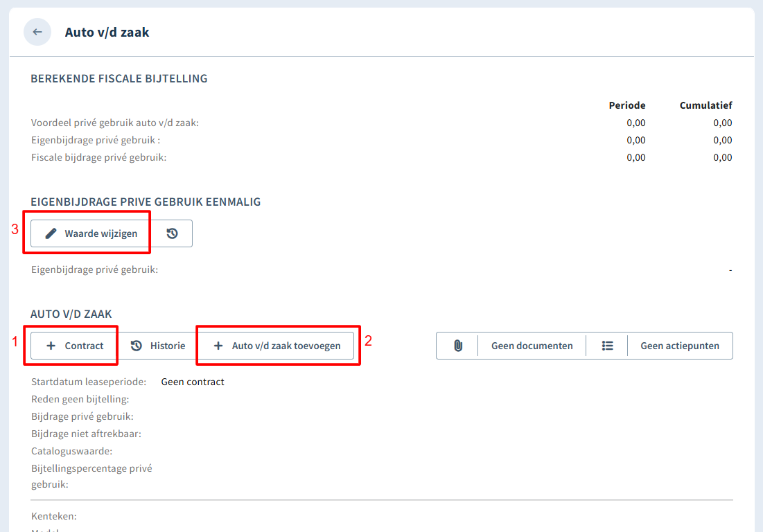Open value history via clock icon beside Waarde wijzigen
The width and height of the screenshot is (763, 532).
pyautogui.click(x=172, y=233)
